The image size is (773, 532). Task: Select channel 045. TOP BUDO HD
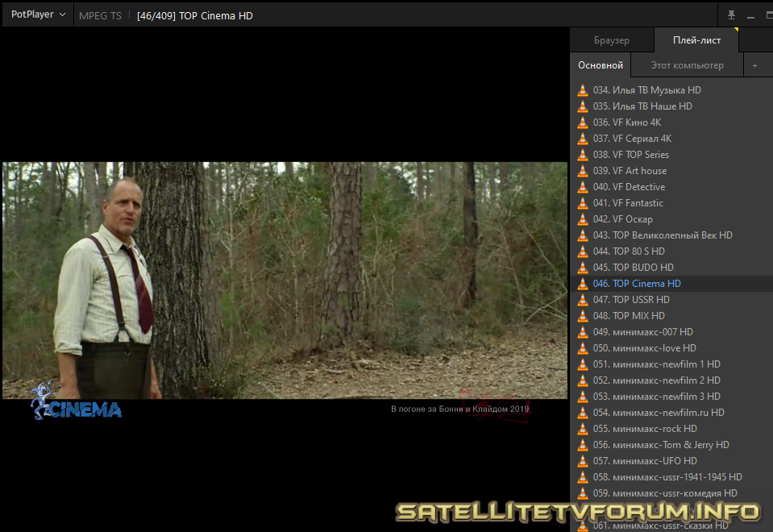pyautogui.click(x=671, y=268)
